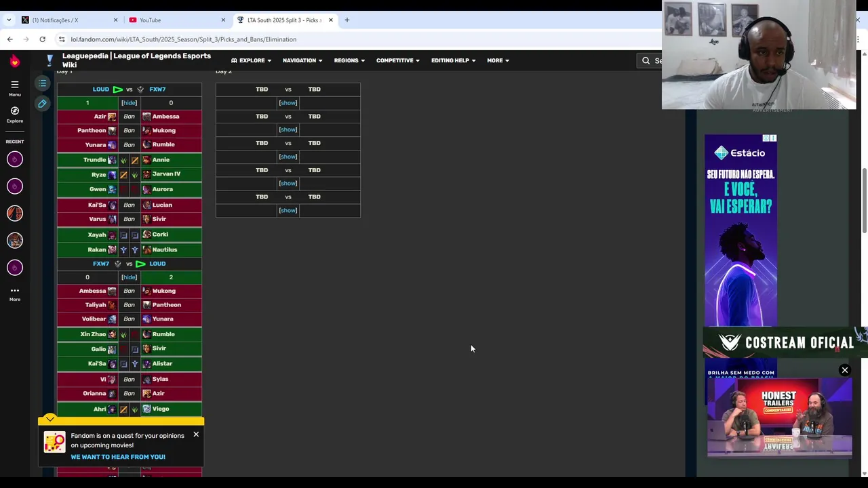Show the first TBD vs TBD match

[288, 103]
